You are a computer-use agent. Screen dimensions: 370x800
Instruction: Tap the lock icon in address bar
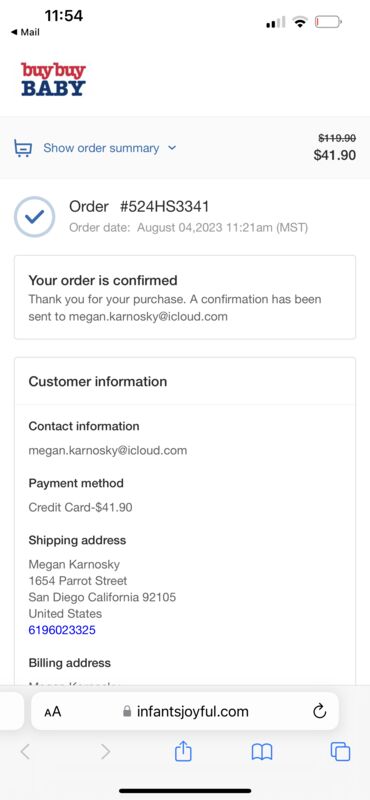pyautogui.click(x=127, y=711)
